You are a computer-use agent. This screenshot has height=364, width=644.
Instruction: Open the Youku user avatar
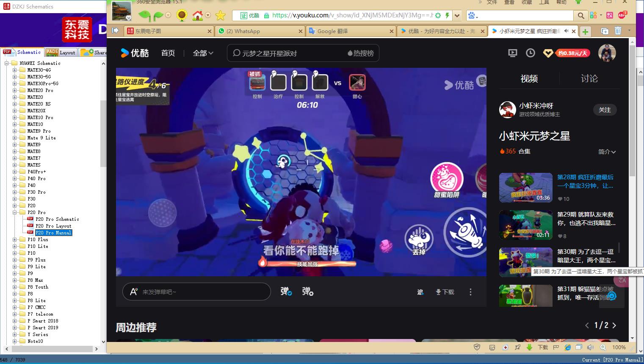(x=607, y=53)
